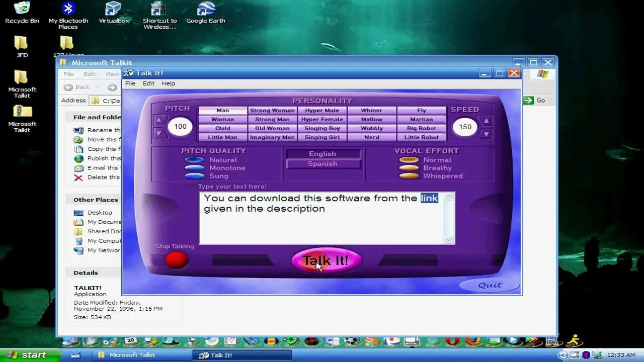Image resolution: width=644 pixels, height=362 pixels.
Task: Click the Quit button in Talk It!
Action: (x=490, y=285)
